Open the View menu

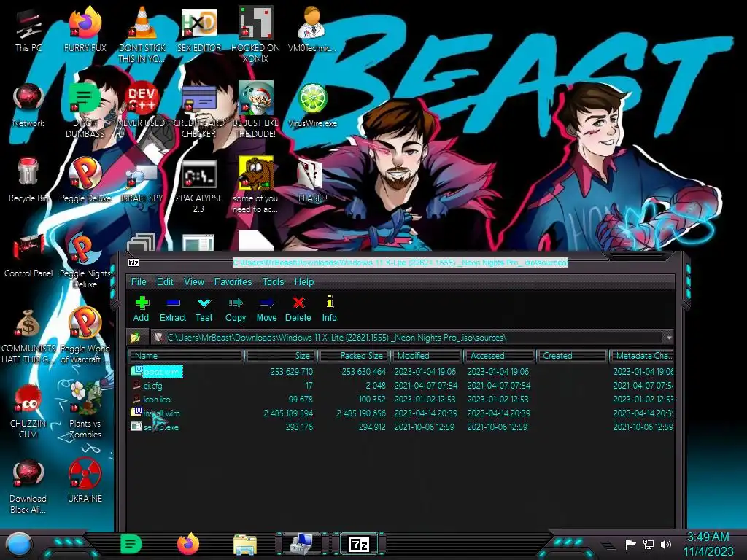click(x=194, y=282)
